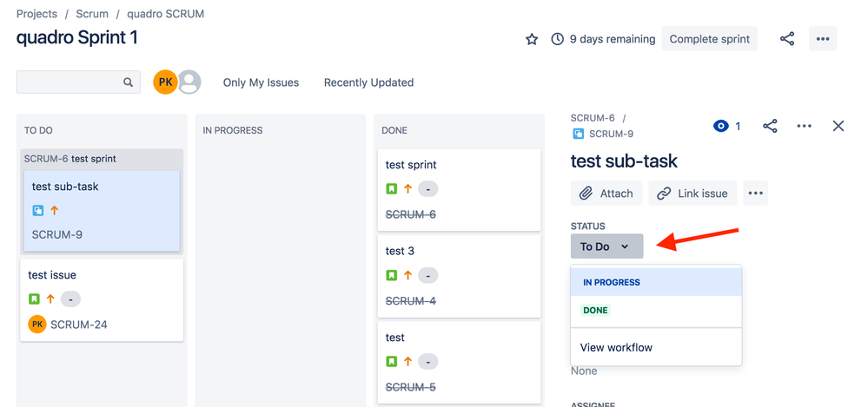
Task: Click the priority arrow on test sub-task card
Action: pyautogui.click(x=54, y=210)
